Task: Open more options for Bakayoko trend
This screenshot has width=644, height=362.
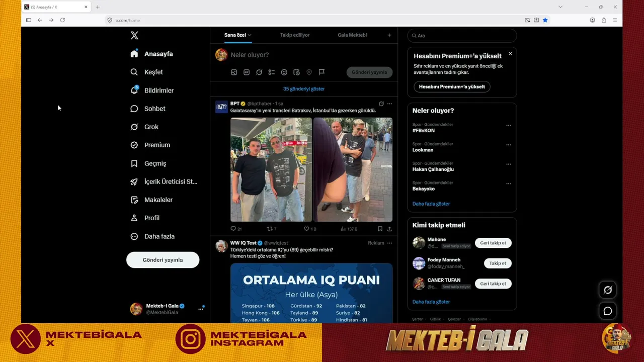Action: tap(509, 184)
